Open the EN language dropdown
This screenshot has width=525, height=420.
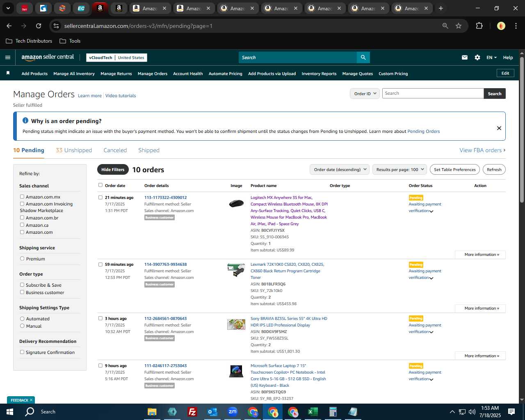tap(491, 57)
